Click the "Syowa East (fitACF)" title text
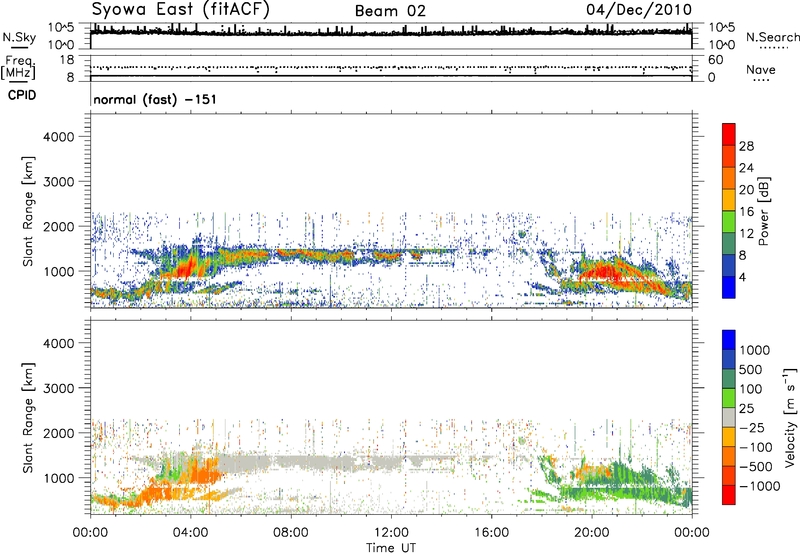 (x=180, y=9)
